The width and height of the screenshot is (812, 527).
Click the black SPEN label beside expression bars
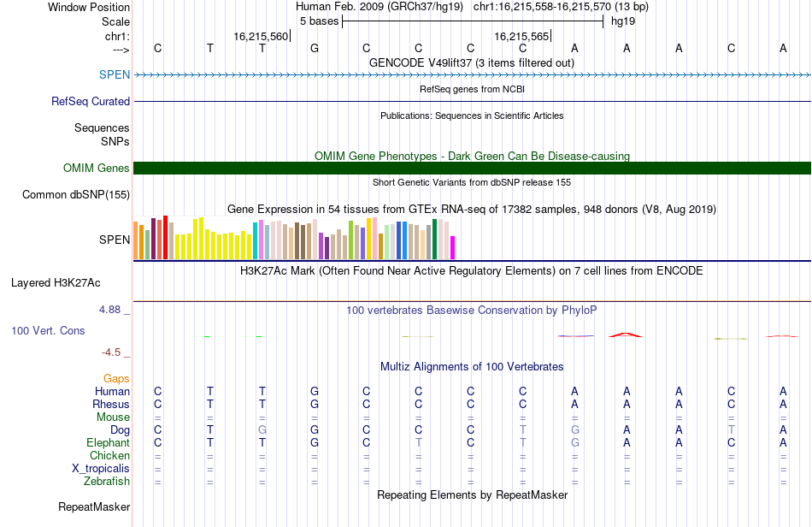pyautogui.click(x=115, y=240)
